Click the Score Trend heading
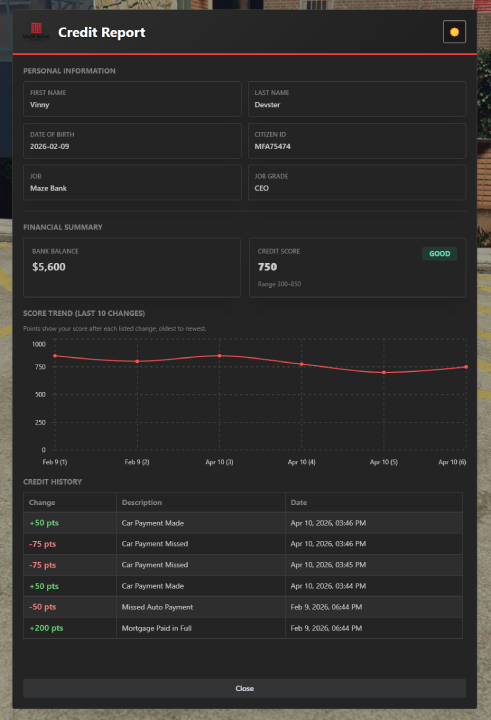The image size is (491, 720). click(x=84, y=313)
